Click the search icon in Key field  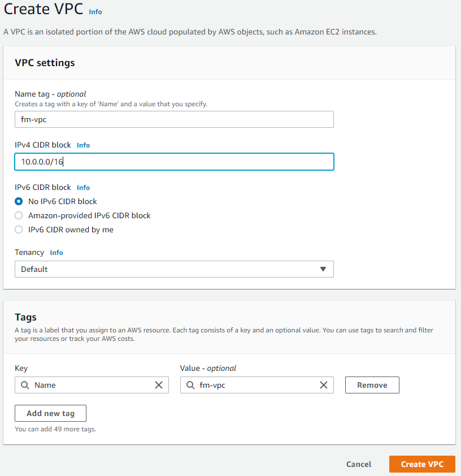pos(24,385)
